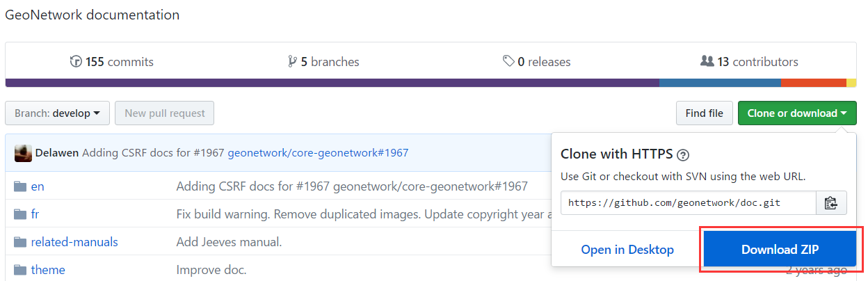Click the branches fork icon
The image size is (868, 281).
292,62
